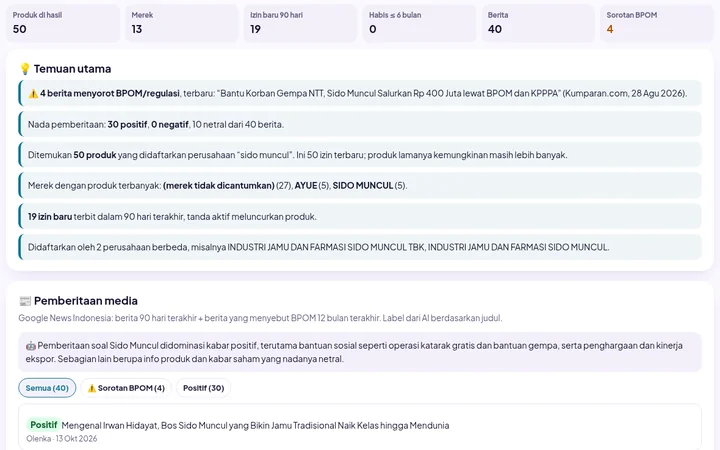Click the warning icon in BPOM finding

(33, 94)
